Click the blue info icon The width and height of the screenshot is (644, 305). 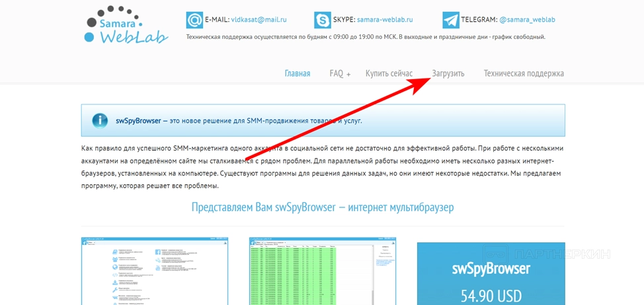(x=100, y=121)
